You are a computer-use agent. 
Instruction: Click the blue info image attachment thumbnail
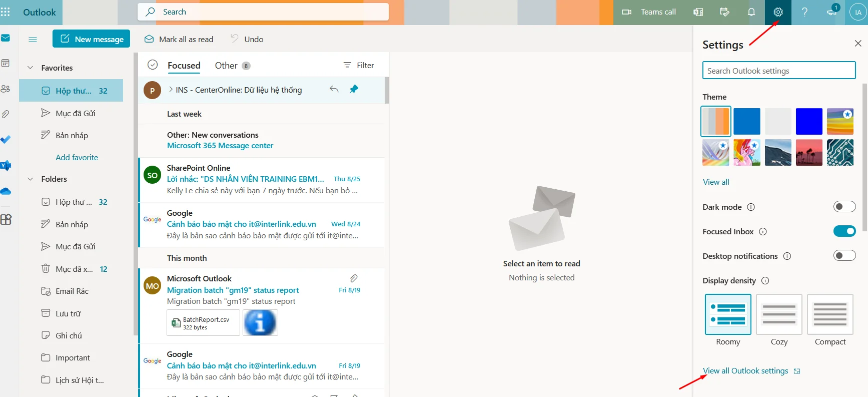click(260, 323)
